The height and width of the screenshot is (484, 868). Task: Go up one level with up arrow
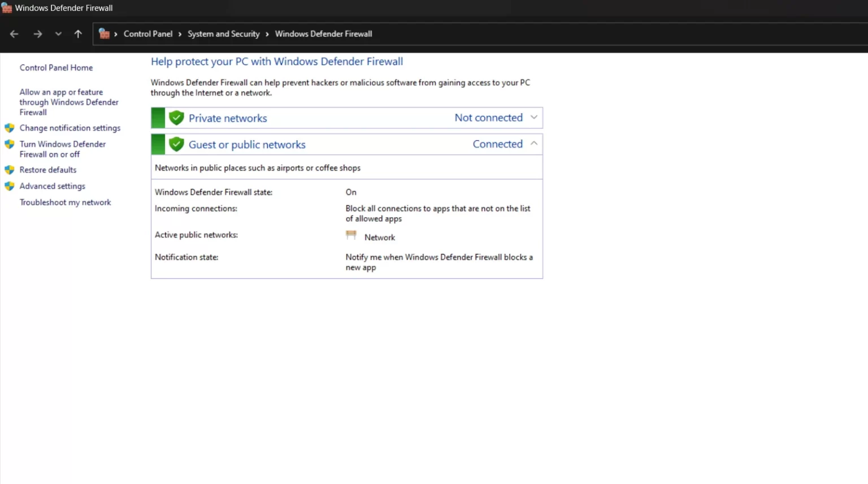(x=78, y=34)
